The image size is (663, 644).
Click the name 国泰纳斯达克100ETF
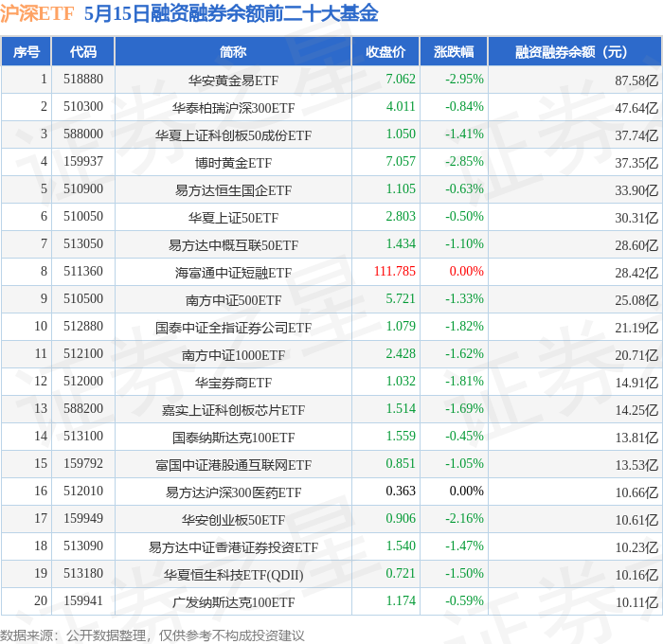point(233,438)
